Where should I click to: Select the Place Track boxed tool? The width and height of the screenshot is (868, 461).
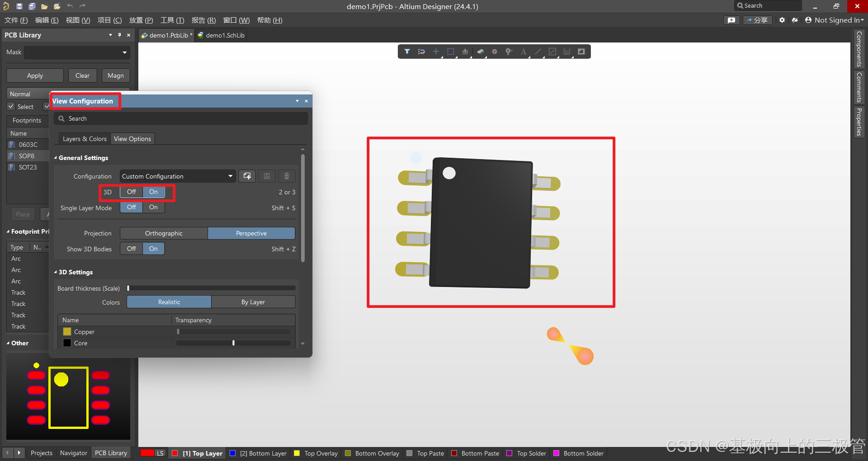point(552,52)
